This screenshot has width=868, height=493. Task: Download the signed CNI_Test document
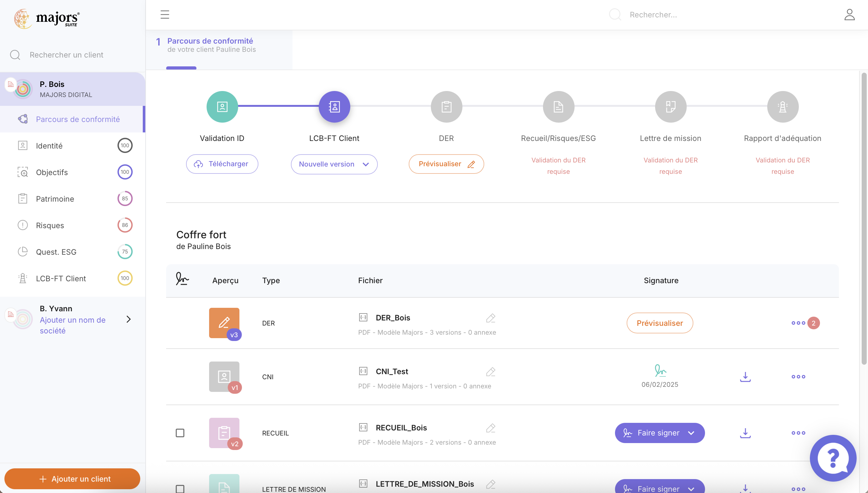tap(745, 376)
